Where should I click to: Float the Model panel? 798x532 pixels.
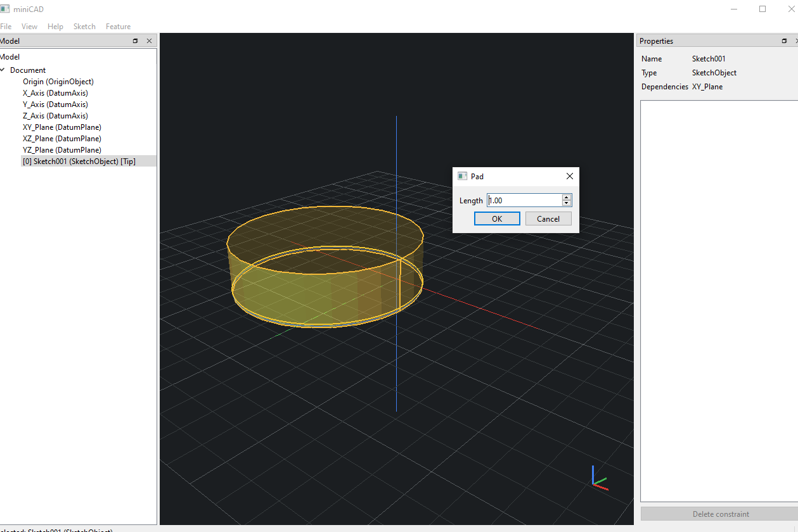pos(135,41)
